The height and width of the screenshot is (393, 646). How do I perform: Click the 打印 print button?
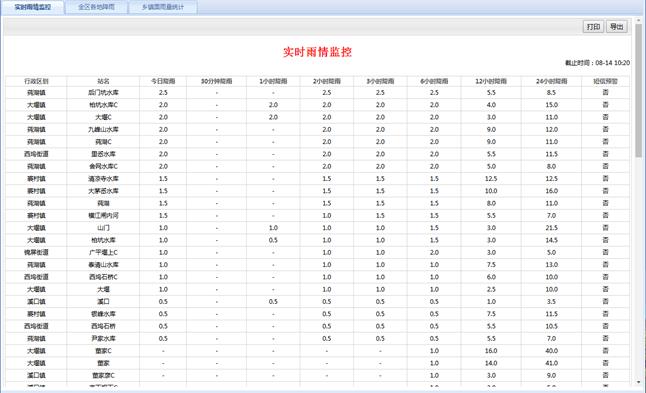[593, 27]
